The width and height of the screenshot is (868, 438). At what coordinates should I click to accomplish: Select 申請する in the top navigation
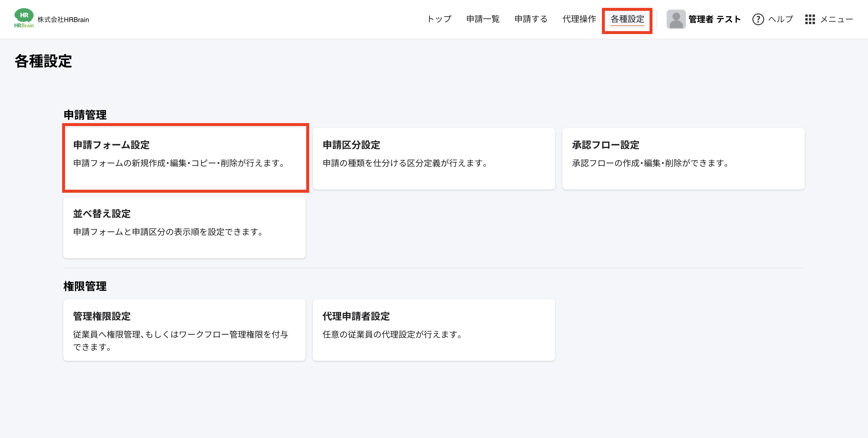pyautogui.click(x=531, y=19)
